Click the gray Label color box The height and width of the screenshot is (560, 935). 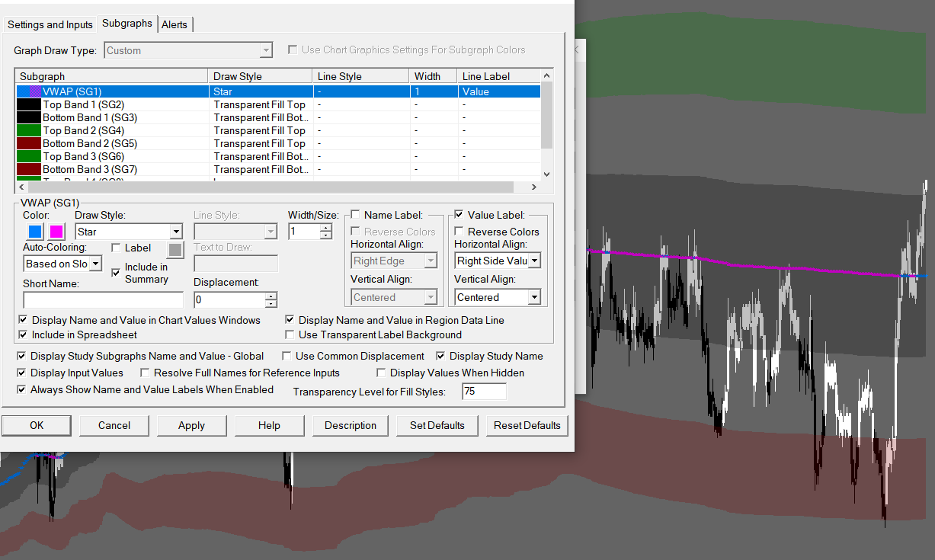click(175, 249)
